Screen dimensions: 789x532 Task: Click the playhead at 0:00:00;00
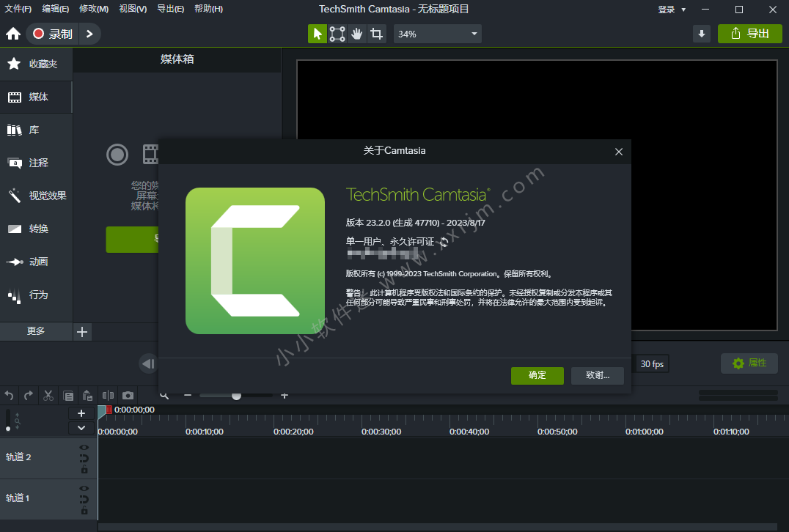click(x=103, y=411)
